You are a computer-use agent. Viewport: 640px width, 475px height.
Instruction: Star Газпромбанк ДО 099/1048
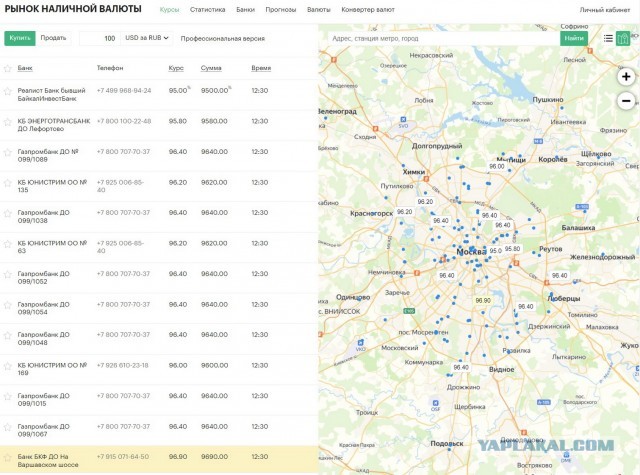point(7,335)
